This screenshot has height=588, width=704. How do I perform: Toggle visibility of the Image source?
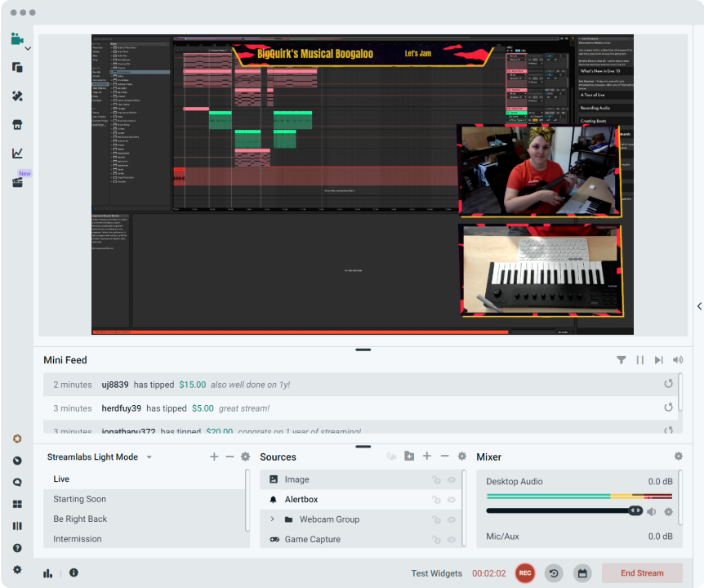[451, 480]
